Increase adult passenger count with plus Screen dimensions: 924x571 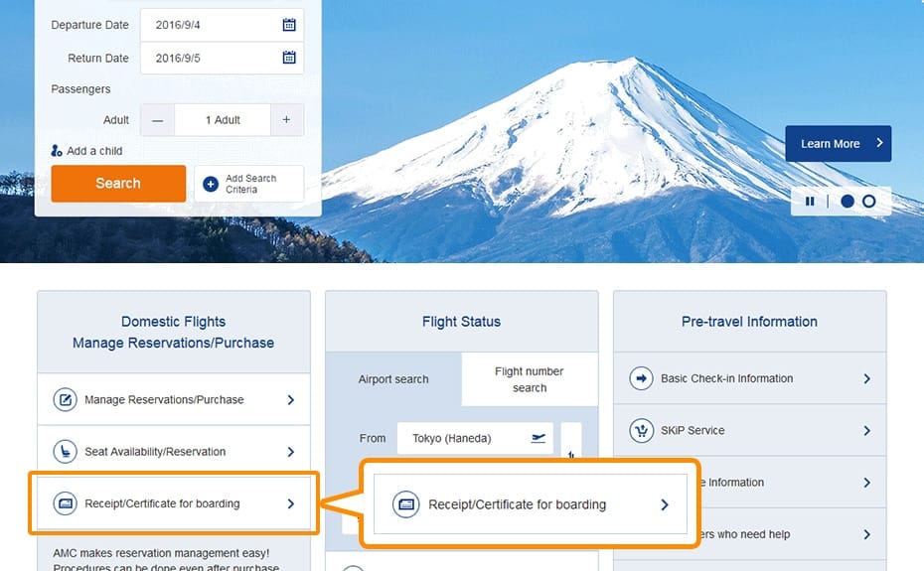click(x=286, y=120)
